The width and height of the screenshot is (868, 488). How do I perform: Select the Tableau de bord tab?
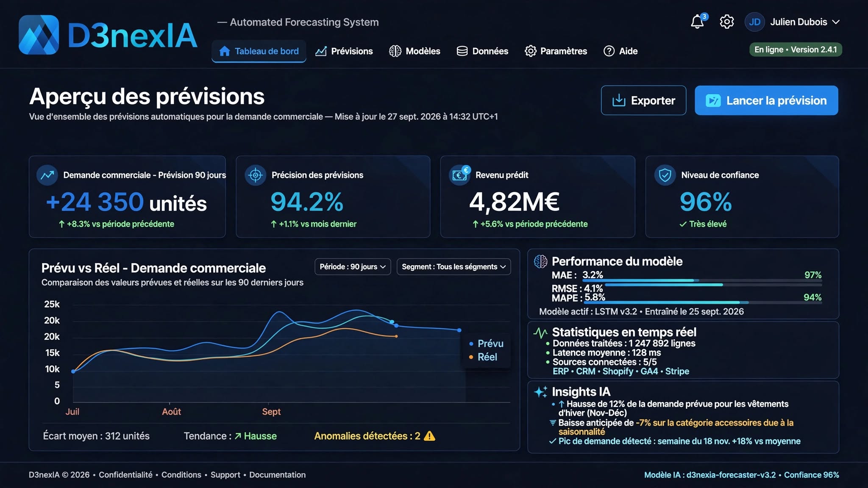[x=259, y=51]
